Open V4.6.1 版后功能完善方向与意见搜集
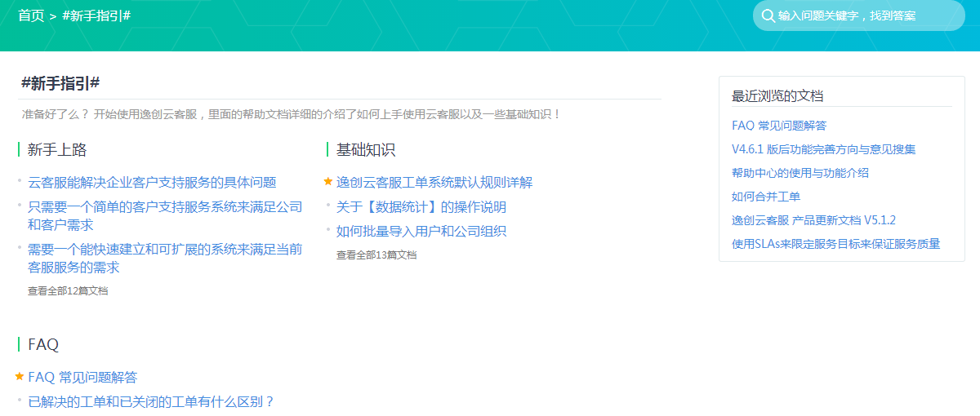The height and width of the screenshot is (416, 980). (823, 149)
